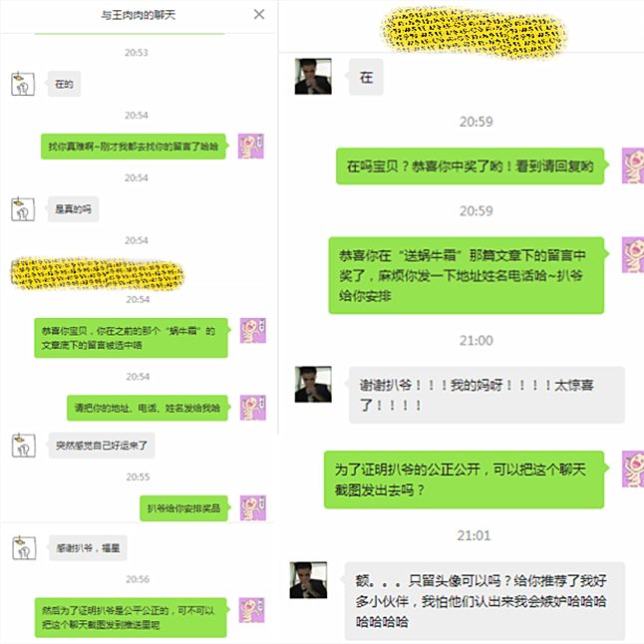The height and width of the screenshot is (644, 644).
Task: Click pig avatar beside 扒爷给你安排奖品 message
Action: 252,508
